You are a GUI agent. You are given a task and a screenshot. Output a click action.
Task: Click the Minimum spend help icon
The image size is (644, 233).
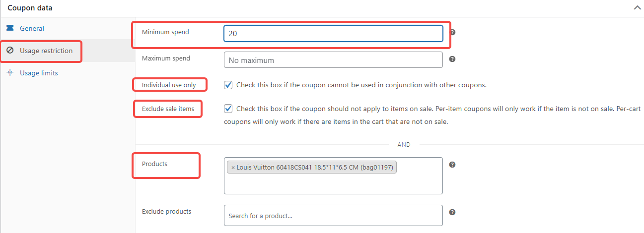[452, 32]
